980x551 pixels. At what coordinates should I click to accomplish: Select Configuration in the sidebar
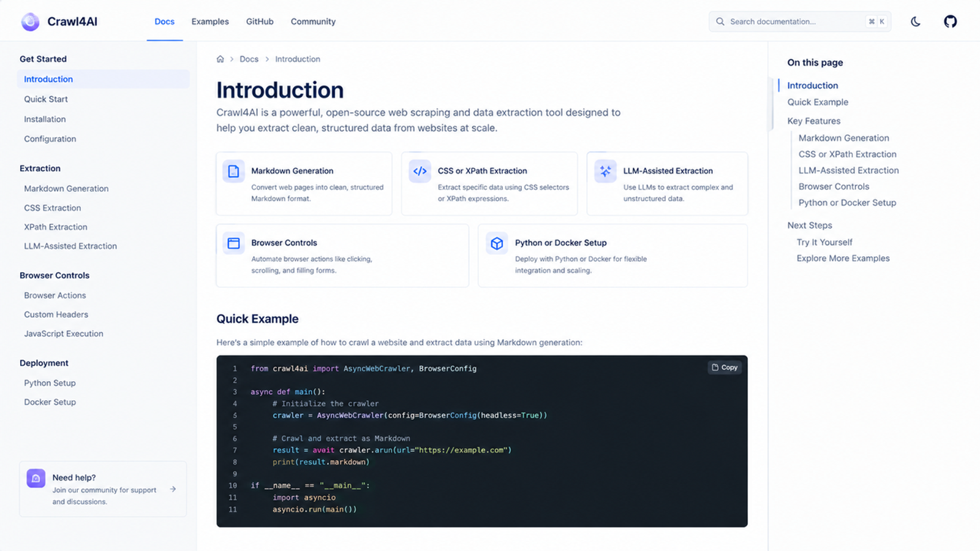50,139
